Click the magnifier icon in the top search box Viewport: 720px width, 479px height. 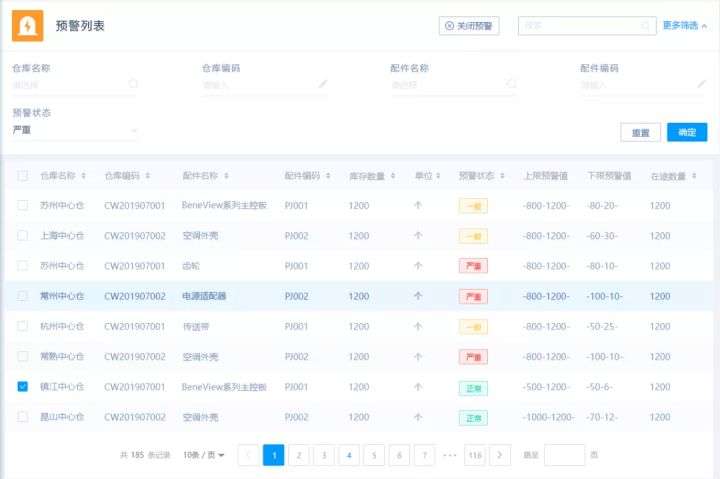645,26
